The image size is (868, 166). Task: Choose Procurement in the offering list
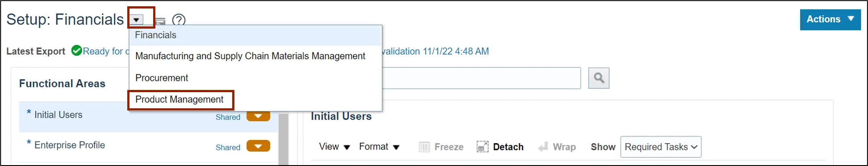tap(162, 78)
